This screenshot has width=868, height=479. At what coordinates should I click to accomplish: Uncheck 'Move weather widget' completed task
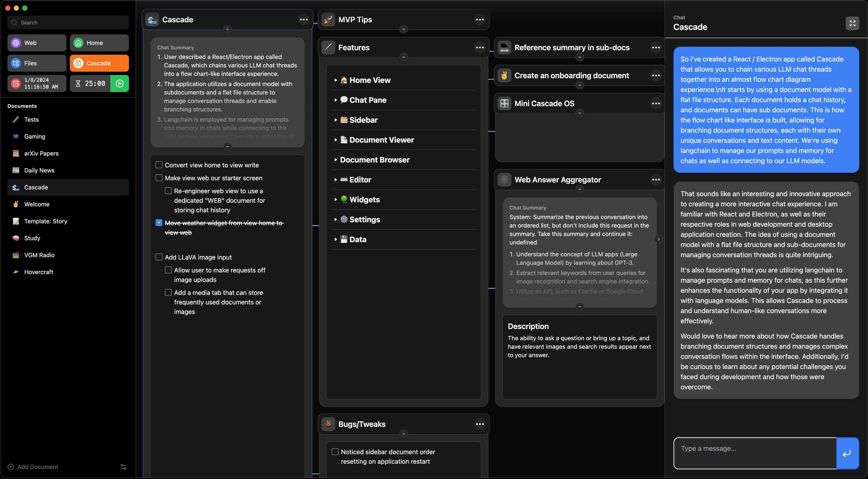coord(159,223)
